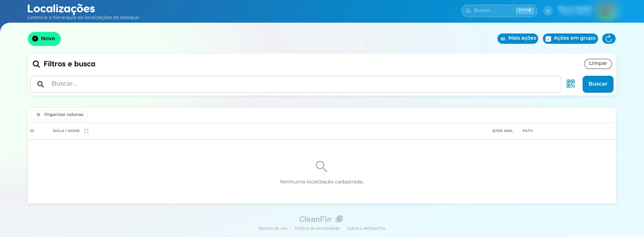This screenshot has height=237, width=644.
Task: Open the Mais ações menu
Action: tap(518, 39)
